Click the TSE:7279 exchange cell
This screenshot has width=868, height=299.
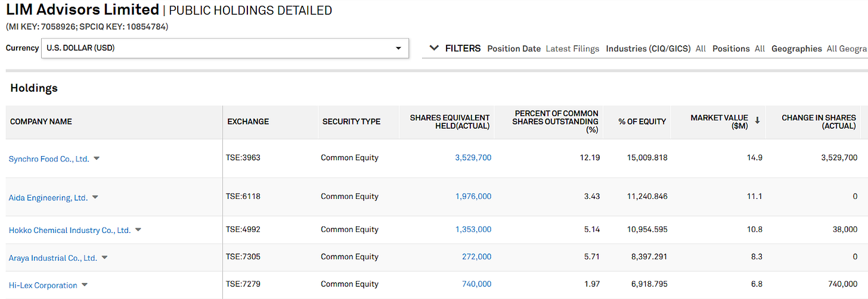pyautogui.click(x=243, y=284)
